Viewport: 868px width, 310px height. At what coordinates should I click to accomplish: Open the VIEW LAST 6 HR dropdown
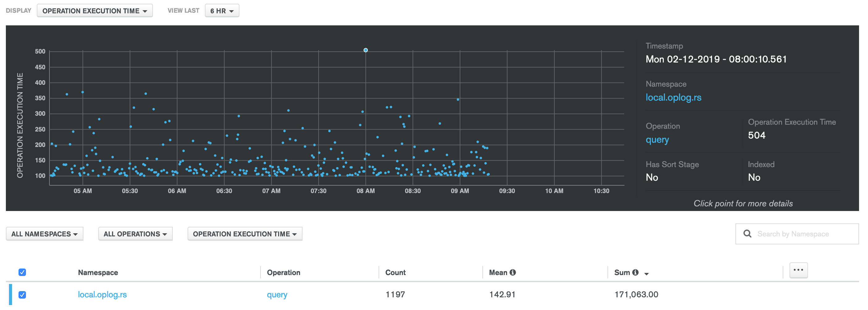point(222,11)
